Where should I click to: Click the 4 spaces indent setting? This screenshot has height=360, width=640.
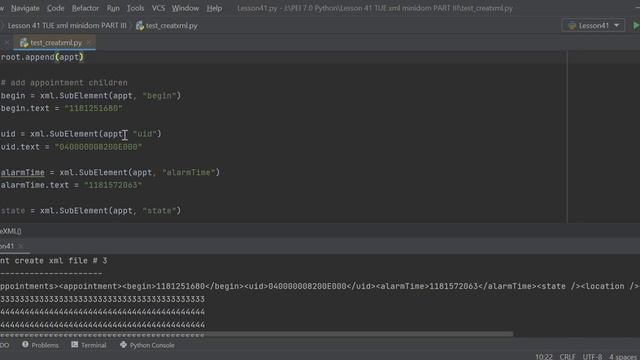click(x=623, y=357)
